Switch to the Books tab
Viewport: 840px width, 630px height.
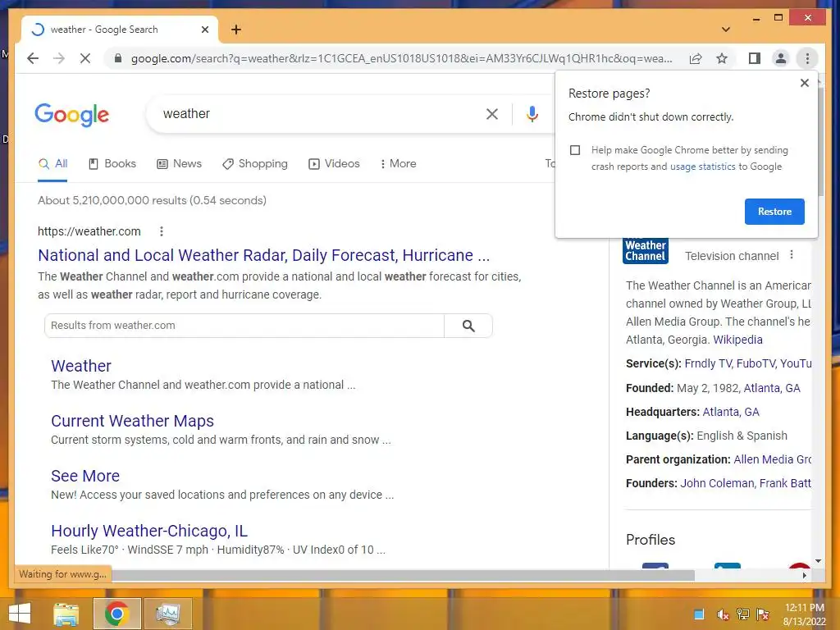point(112,164)
